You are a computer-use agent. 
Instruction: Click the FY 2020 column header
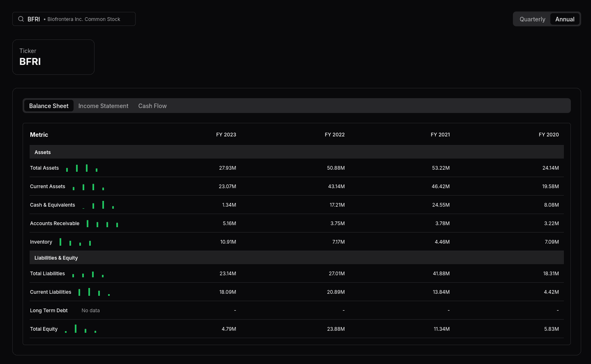tap(549, 135)
